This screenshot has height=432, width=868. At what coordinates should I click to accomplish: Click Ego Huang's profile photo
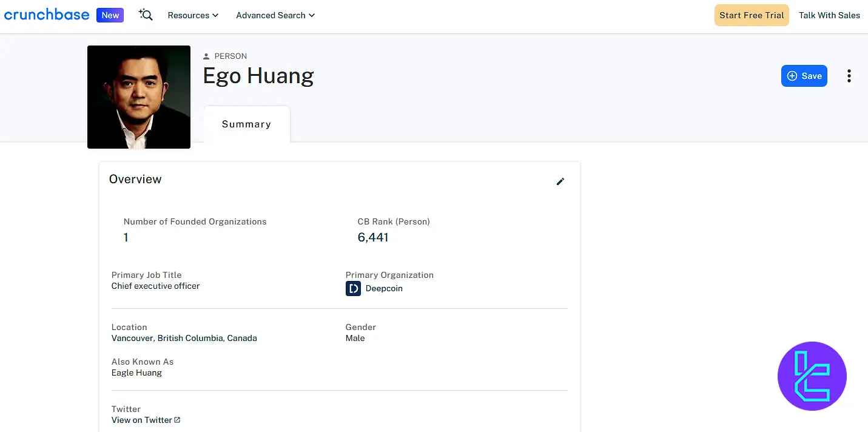click(139, 97)
